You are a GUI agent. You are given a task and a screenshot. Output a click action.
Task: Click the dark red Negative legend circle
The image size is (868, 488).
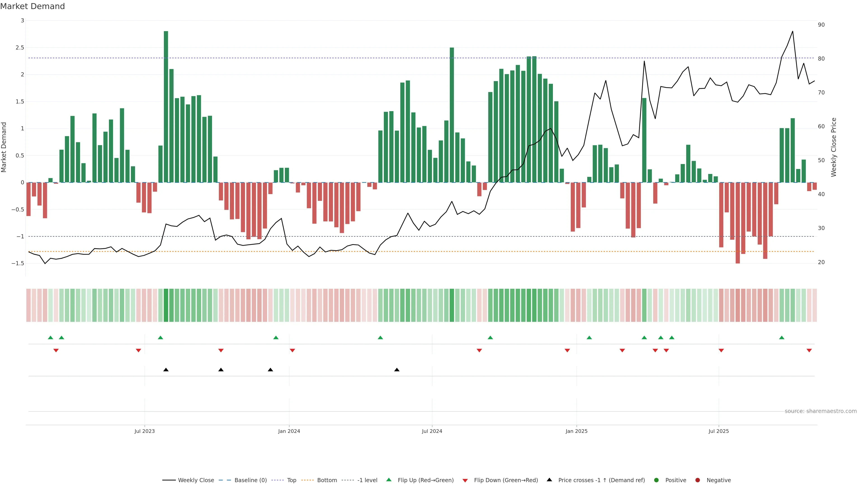tap(698, 480)
